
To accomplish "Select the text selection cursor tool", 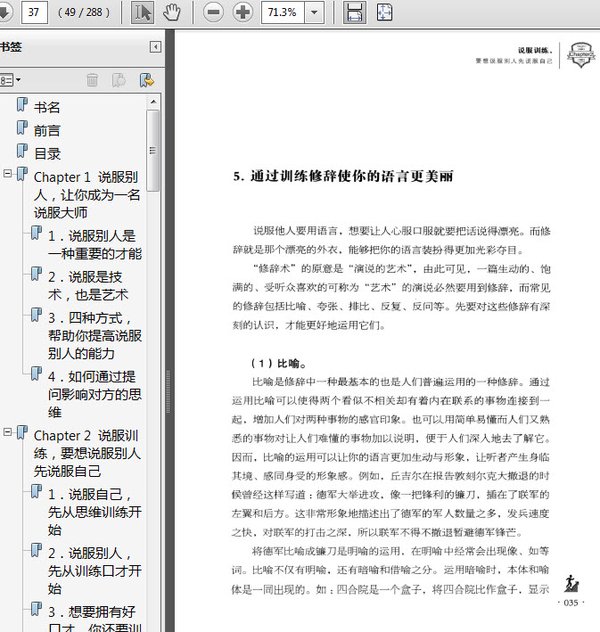I will pyautogui.click(x=143, y=12).
